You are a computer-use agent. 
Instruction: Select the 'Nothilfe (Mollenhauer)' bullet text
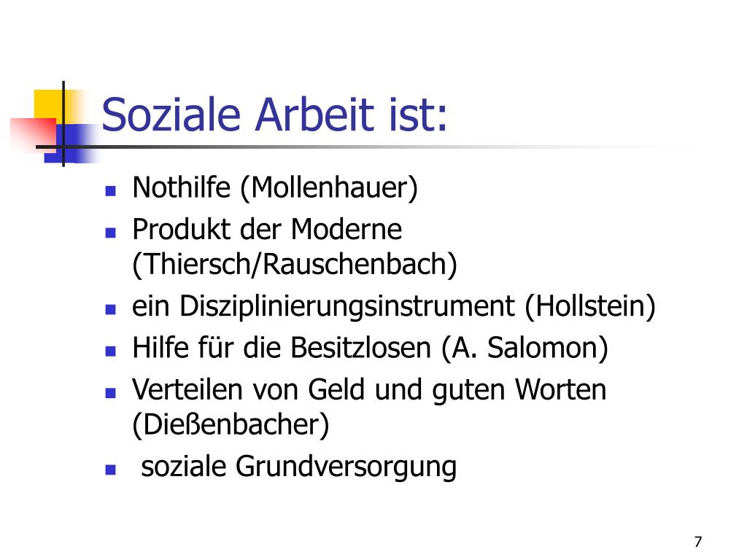(275, 187)
